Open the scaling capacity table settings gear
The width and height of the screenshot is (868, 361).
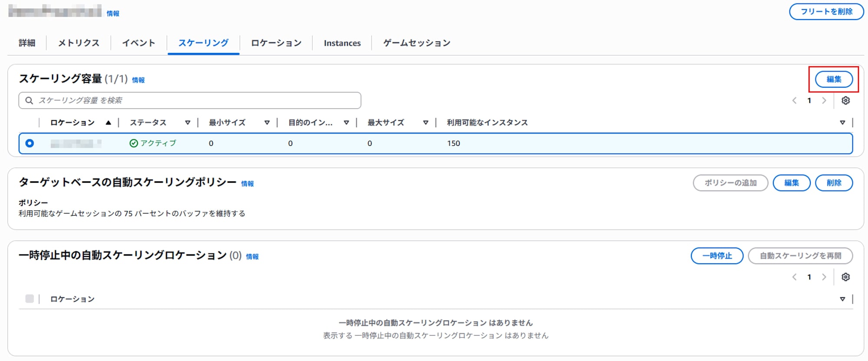tap(845, 101)
